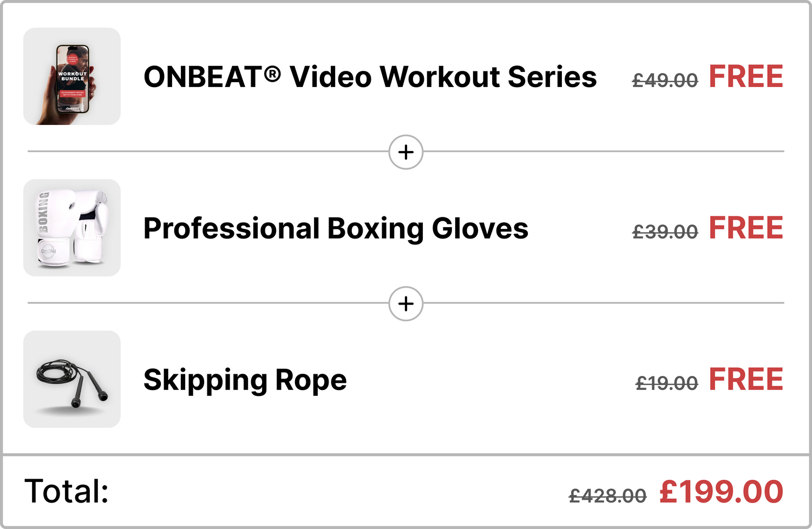Screen dimensions: 812x529
Task: Click the red £199.00 total price
Action: (x=721, y=492)
